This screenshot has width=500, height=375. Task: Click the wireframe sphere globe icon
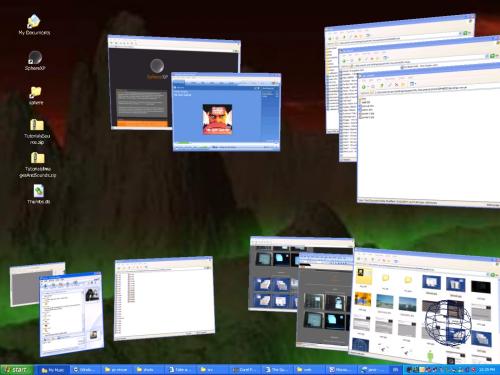coord(448,323)
